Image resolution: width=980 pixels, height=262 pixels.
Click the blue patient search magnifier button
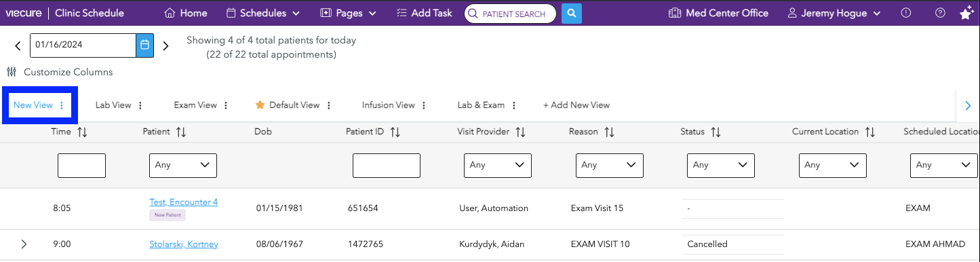pos(572,13)
